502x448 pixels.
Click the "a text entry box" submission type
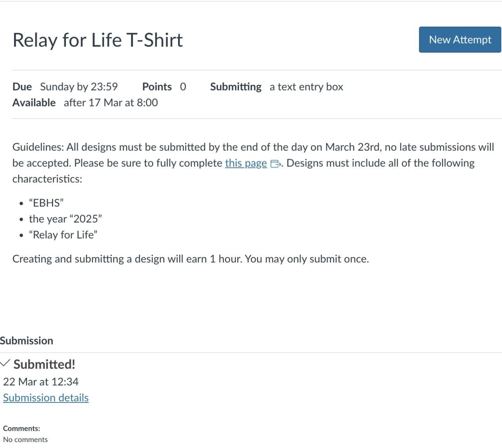click(x=306, y=87)
